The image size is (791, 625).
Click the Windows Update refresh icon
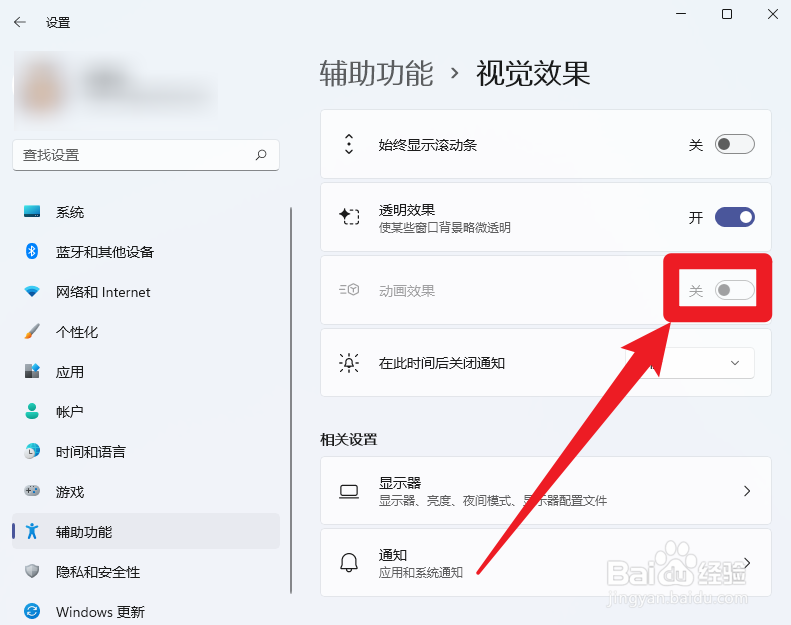[x=32, y=611]
